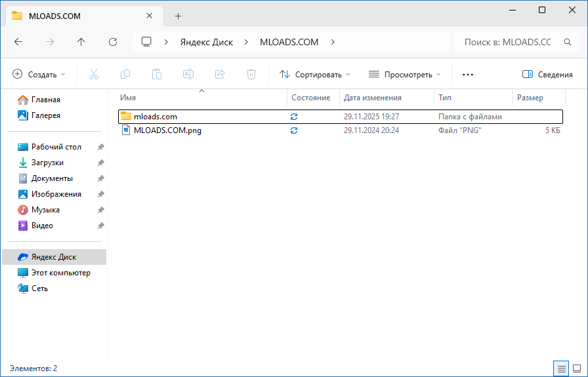The width and height of the screenshot is (588, 377).
Task: Click the Share icon in toolbar
Action: click(x=220, y=75)
